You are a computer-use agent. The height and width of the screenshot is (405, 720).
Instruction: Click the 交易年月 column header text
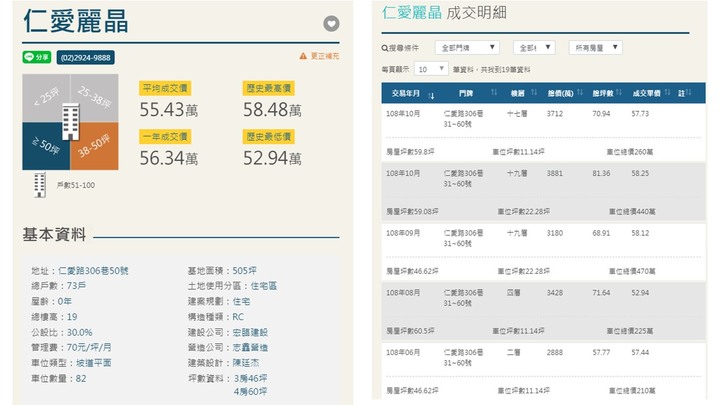[x=405, y=93]
